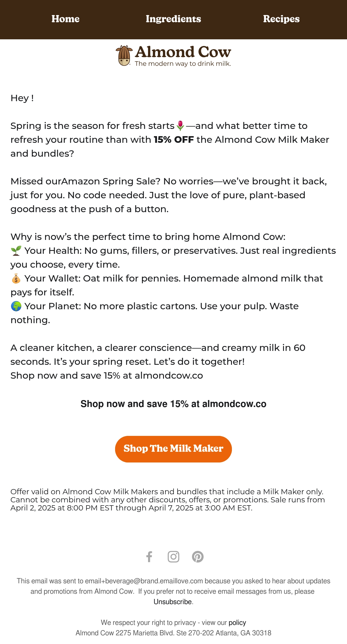
Task: Click the money bag emoji beside Your Wallet
Action: 16,278
